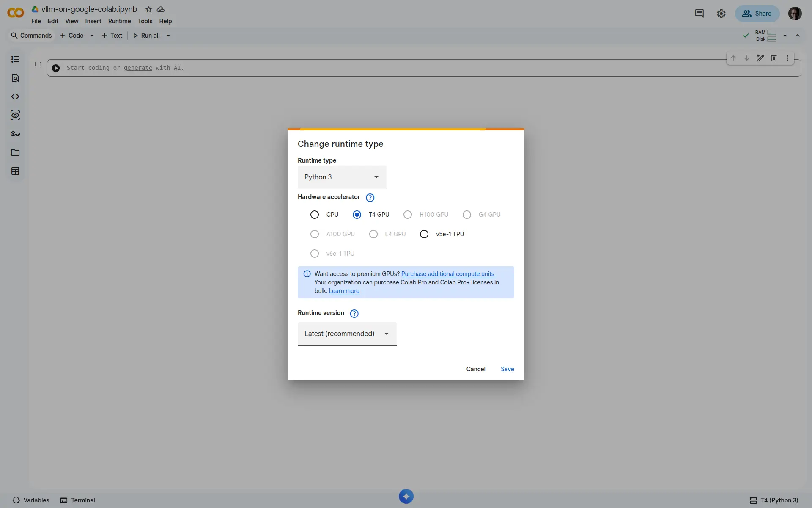Expand the Run all dropdown arrow
The width and height of the screenshot is (812, 508).
coord(168,36)
